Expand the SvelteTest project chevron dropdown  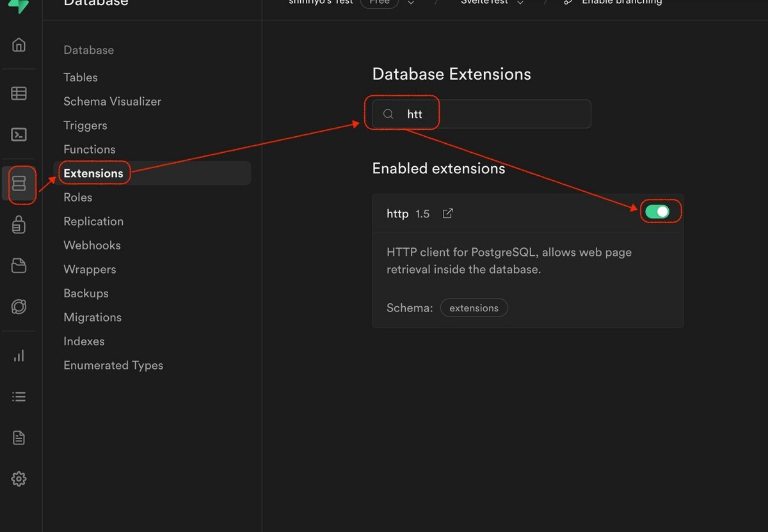[x=520, y=3]
